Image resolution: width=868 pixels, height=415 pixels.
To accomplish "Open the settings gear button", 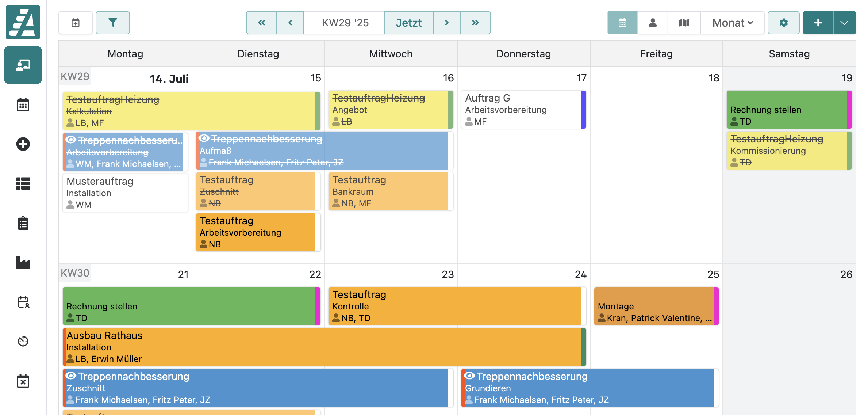I will 783,23.
